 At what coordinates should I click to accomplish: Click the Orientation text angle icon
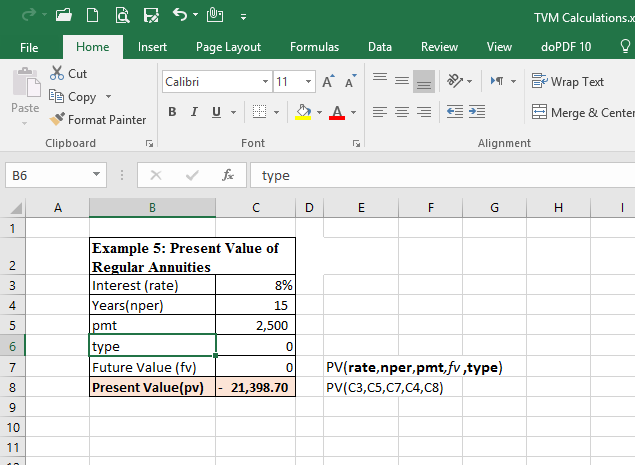[x=455, y=81]
